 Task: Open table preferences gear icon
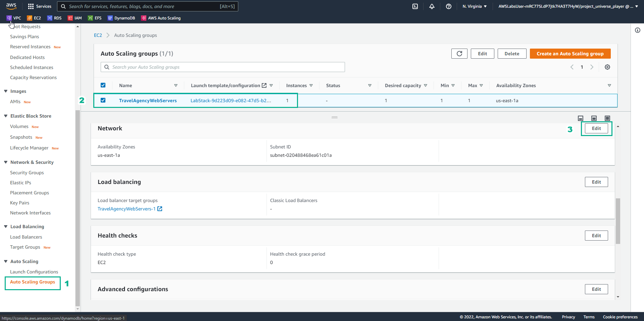[607, 67]
